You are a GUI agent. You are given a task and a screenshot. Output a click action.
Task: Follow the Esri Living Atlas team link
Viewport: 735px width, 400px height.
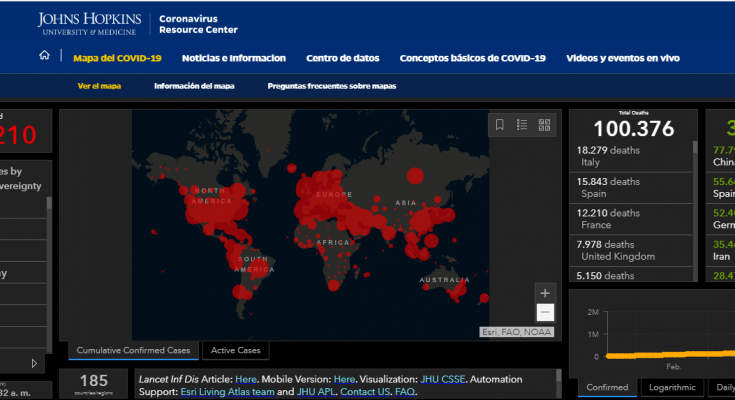coord(227,392)
